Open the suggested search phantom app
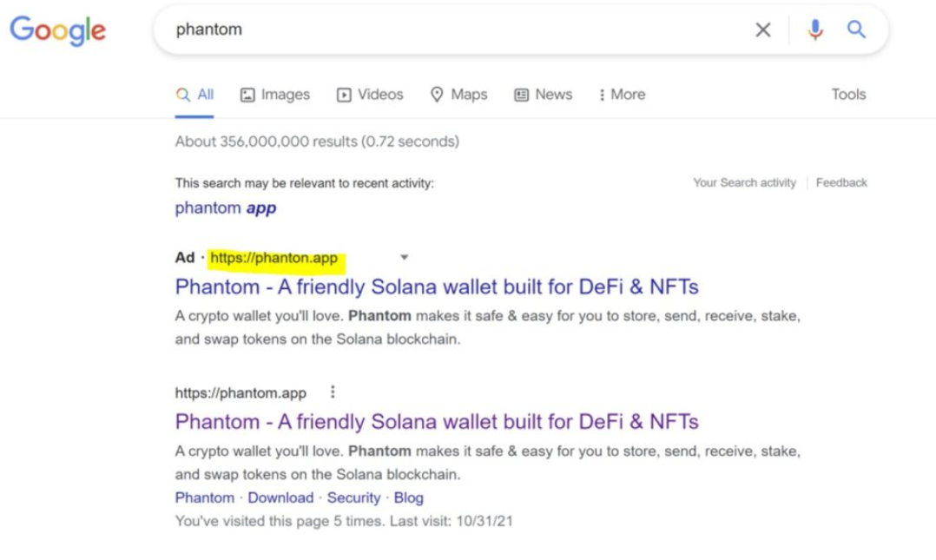Screen dimensions: 936x560 [226, 208]
